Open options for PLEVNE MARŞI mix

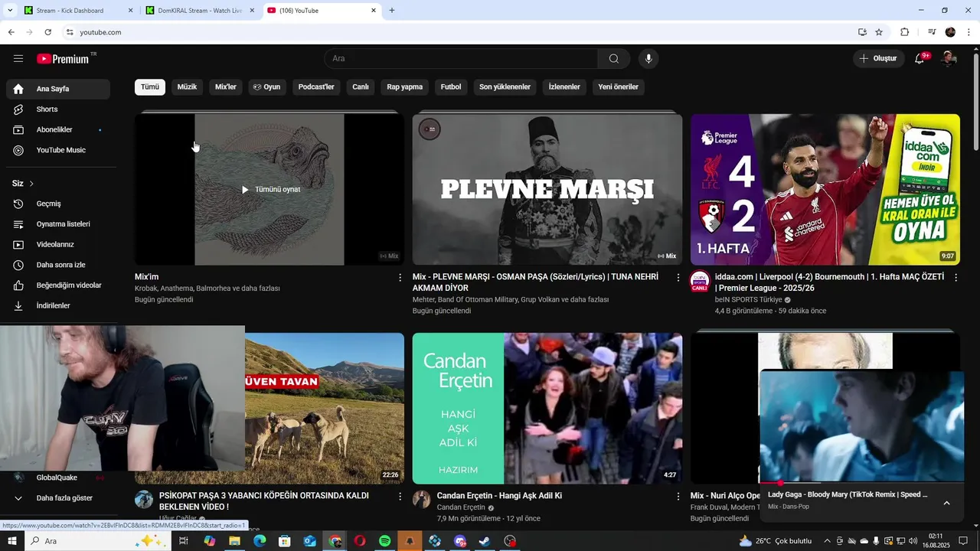click(678, 278)
